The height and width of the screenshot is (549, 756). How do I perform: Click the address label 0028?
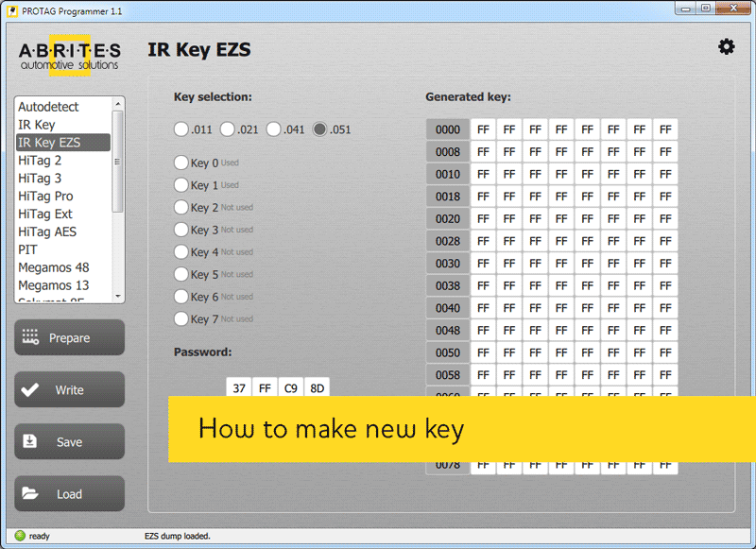click(x=448, y=241)
